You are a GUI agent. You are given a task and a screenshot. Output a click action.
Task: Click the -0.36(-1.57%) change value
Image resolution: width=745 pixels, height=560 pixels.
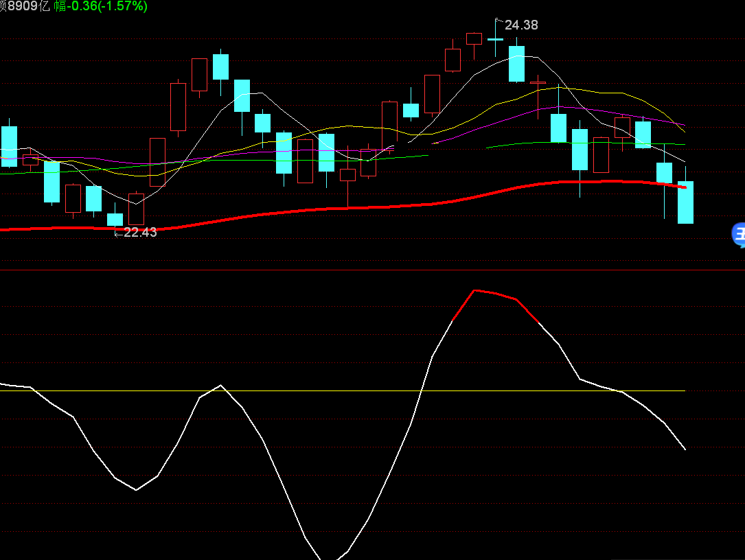pyautogui.click(x=107, y=6)
